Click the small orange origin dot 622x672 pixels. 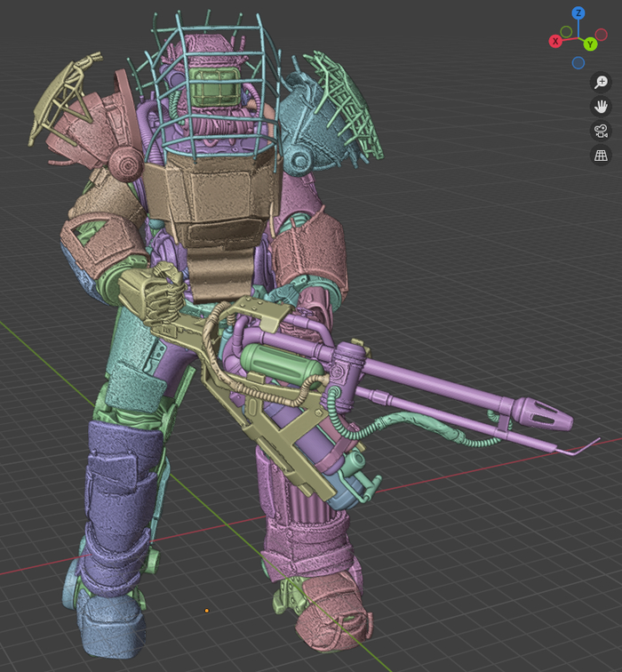coord(207,610)
